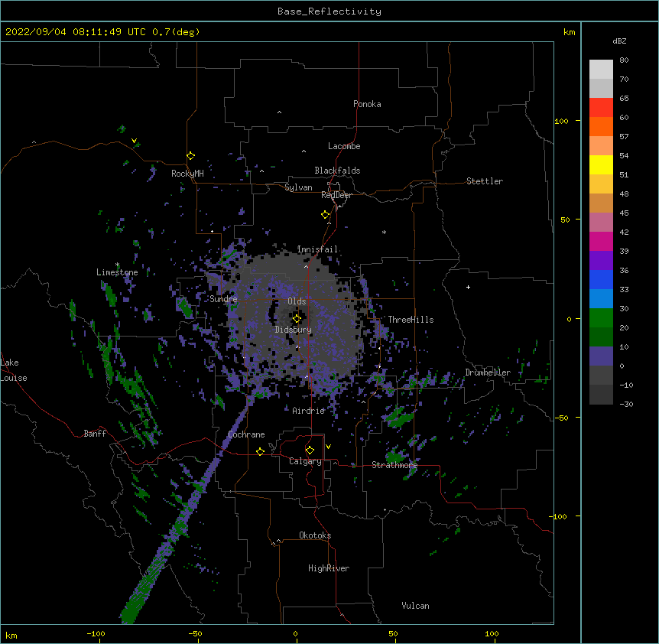
Task: Click the ThreeHills town label
Action: (x=411, y=320)
